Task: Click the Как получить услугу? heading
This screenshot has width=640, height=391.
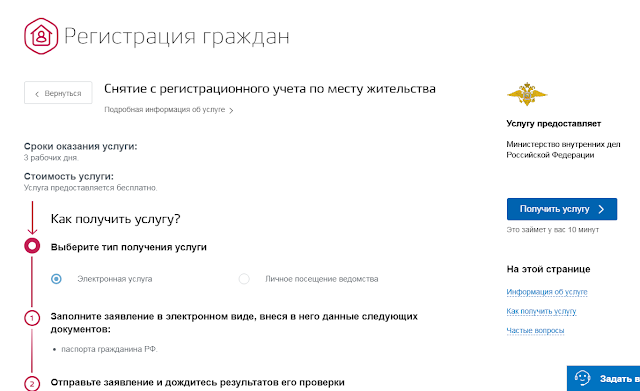Action: 116,219
